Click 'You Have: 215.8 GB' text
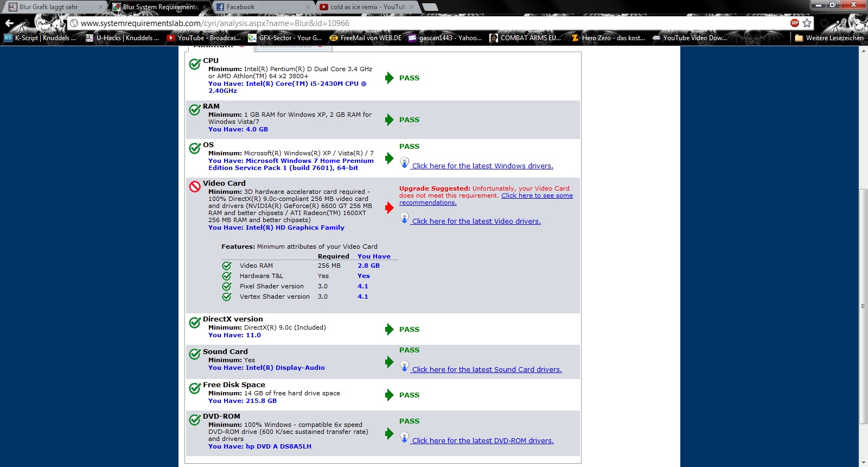The image size is (868, 467). point(242,401)
